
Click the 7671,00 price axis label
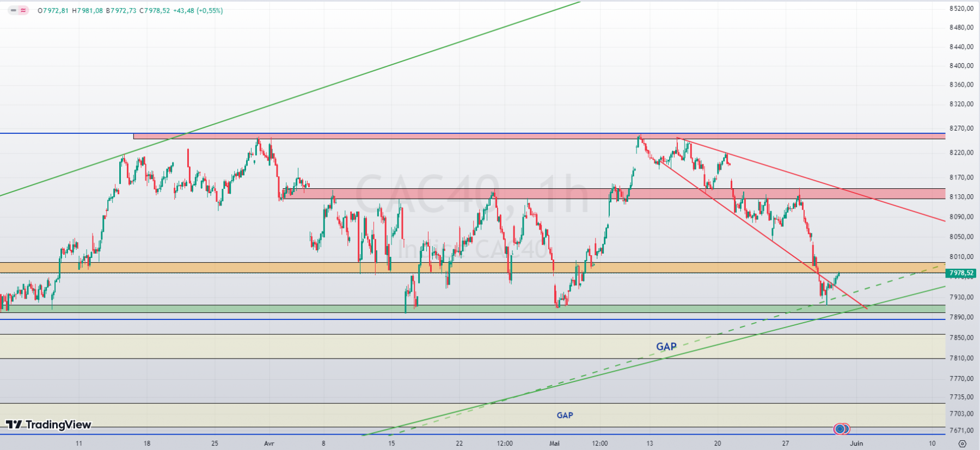tap(961, 430)
